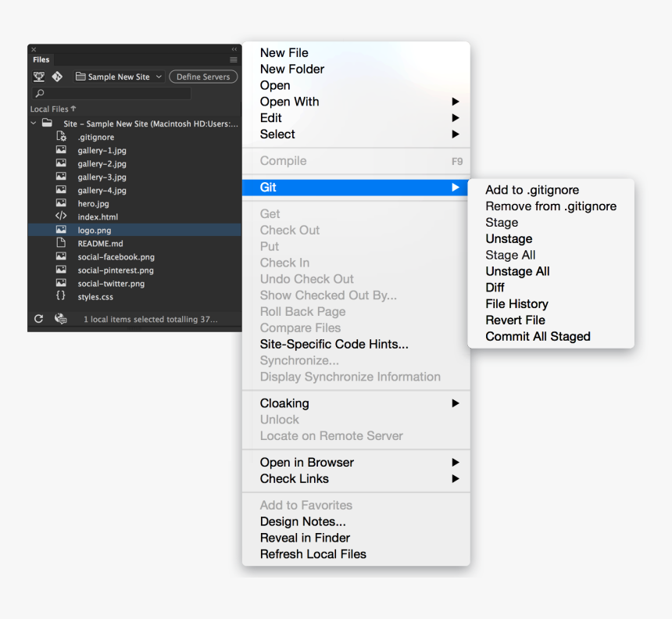Collapse the Site – Sample New Site tree
The image size is (672, 619).
pos(33,123)
